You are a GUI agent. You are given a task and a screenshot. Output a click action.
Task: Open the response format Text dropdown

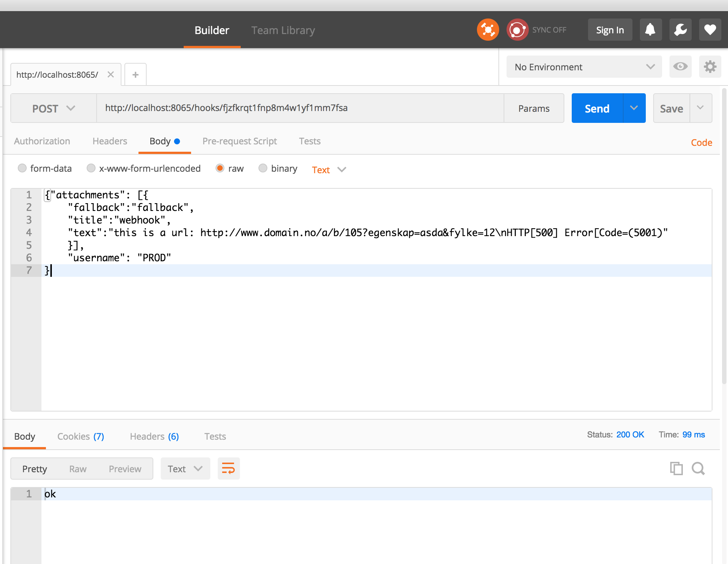coord(185,469)
